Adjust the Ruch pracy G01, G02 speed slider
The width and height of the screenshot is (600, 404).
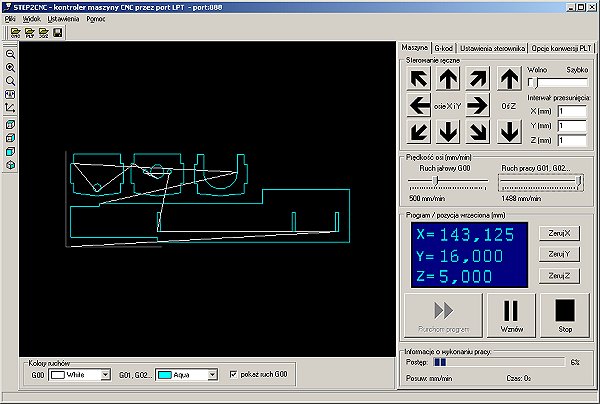pos(541,182)
